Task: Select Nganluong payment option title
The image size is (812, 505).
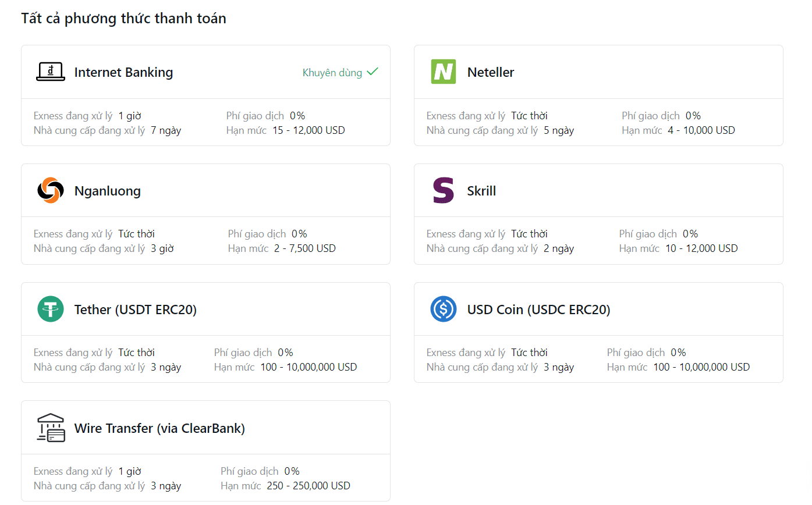Action: [x=108, y=191]
